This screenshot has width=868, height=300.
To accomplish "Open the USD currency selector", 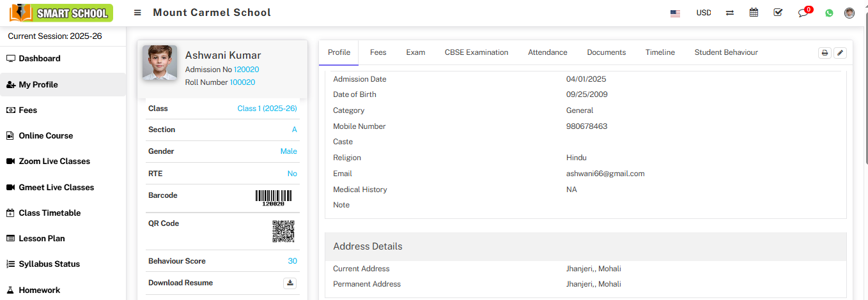I will point(703,13).
